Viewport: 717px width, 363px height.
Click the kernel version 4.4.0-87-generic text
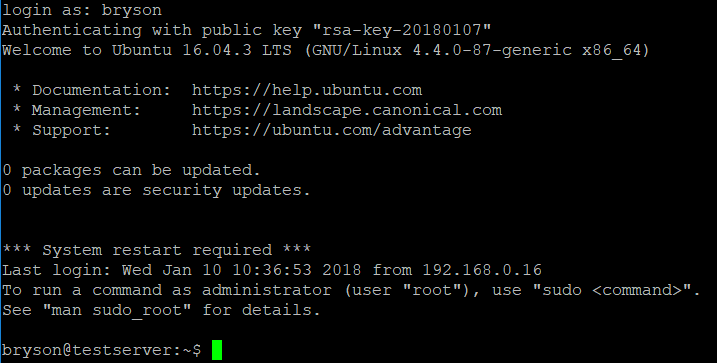pyautogui.click(x=492, y=50)
